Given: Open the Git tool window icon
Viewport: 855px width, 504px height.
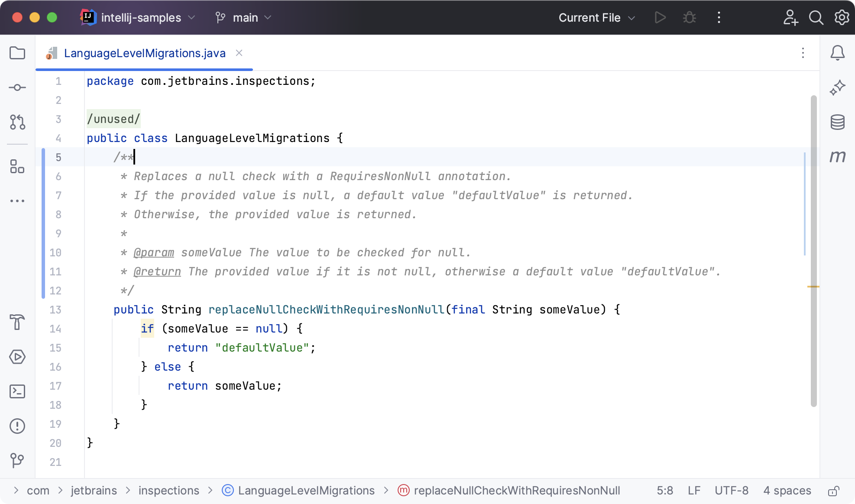Looking at the screenshot, I should (x=17, y=460).
